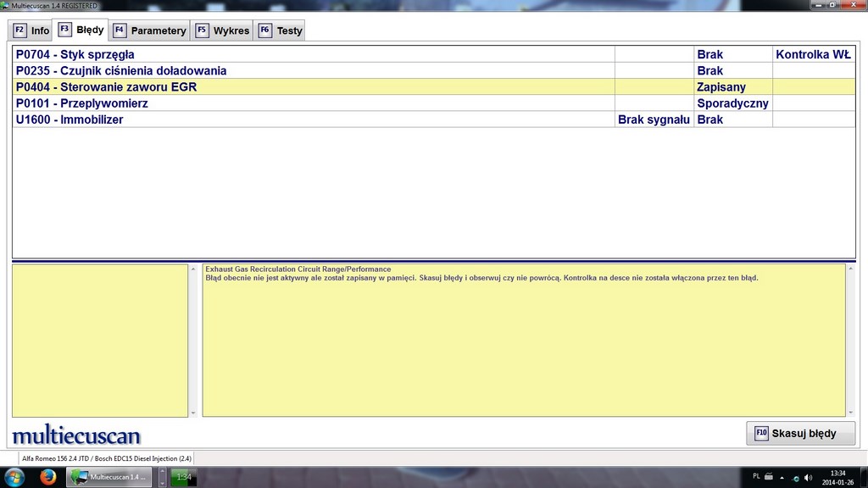Click the Multiecuscan taskbar button
The width and height of the screenshot is (868, 488).
point(109,477)
